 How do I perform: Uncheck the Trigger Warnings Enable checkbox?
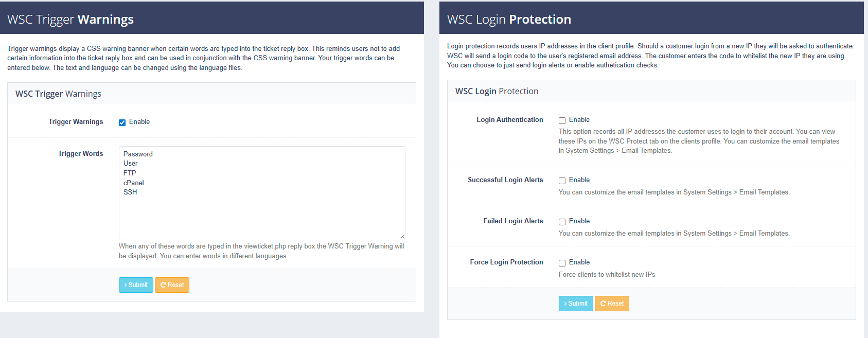122,122
